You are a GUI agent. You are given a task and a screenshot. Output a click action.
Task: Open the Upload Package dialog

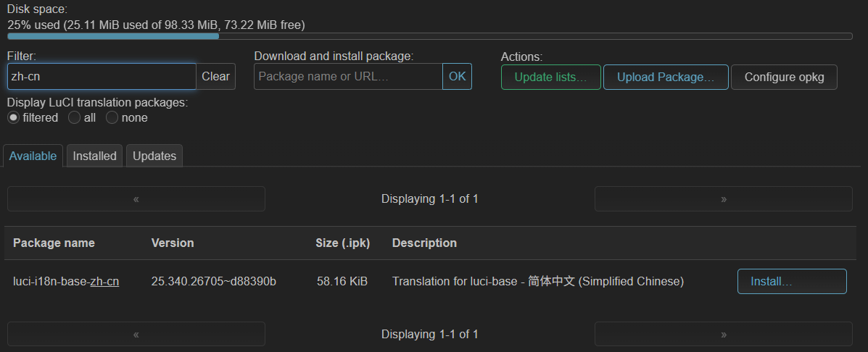[666, 77]
